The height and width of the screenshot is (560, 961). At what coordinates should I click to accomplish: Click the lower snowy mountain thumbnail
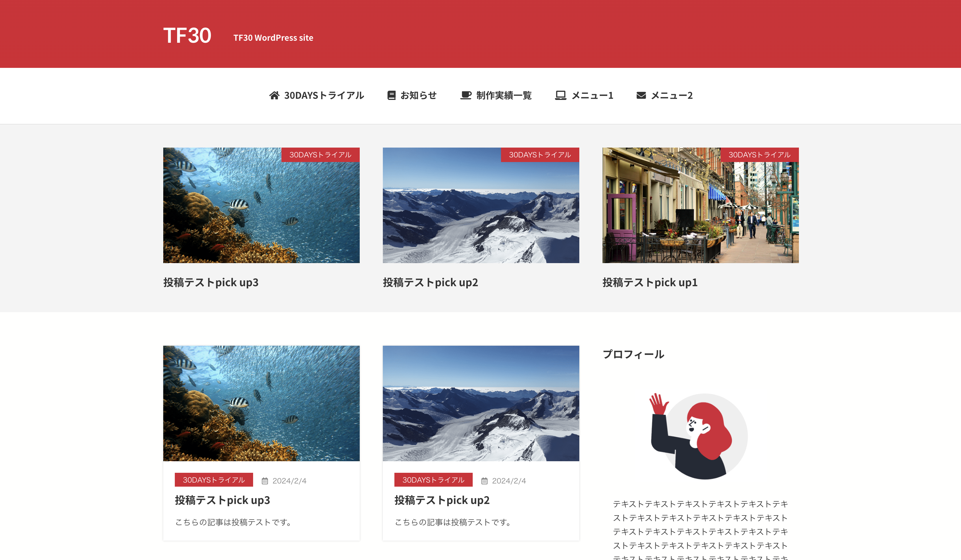click(x=481, y=403)
